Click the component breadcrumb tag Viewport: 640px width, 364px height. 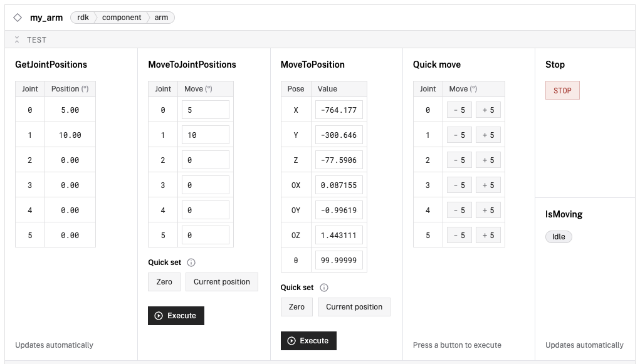122,18
